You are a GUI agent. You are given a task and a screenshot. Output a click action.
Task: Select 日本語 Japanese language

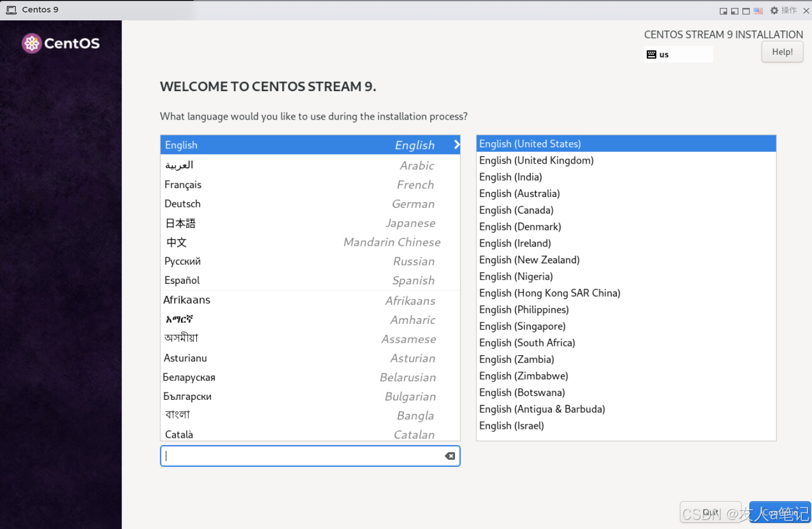310,223
